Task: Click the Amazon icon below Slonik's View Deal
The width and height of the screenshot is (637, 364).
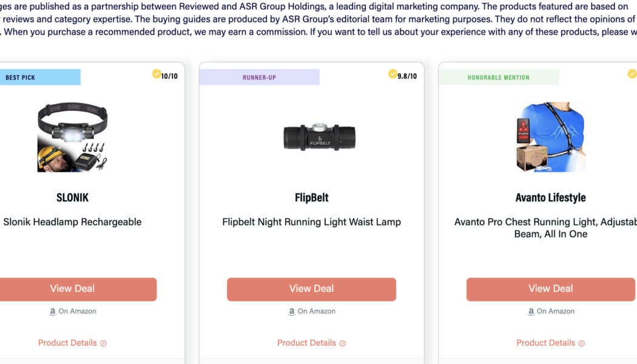Action: click(53, 311)
